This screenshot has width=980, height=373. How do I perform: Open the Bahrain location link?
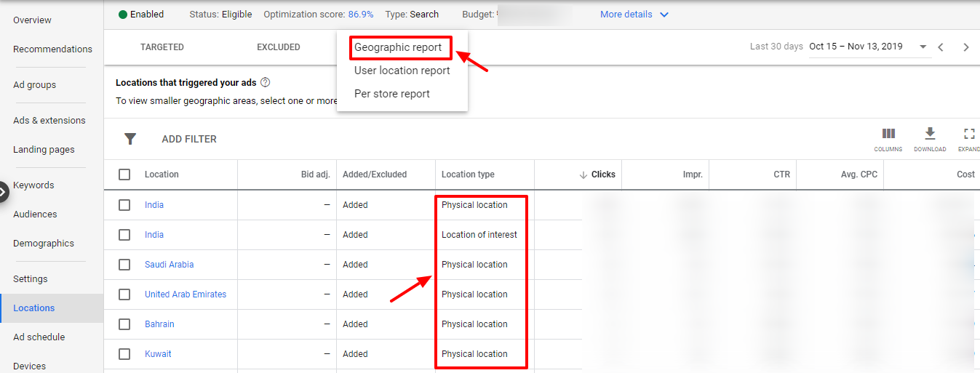click(159, 324)
